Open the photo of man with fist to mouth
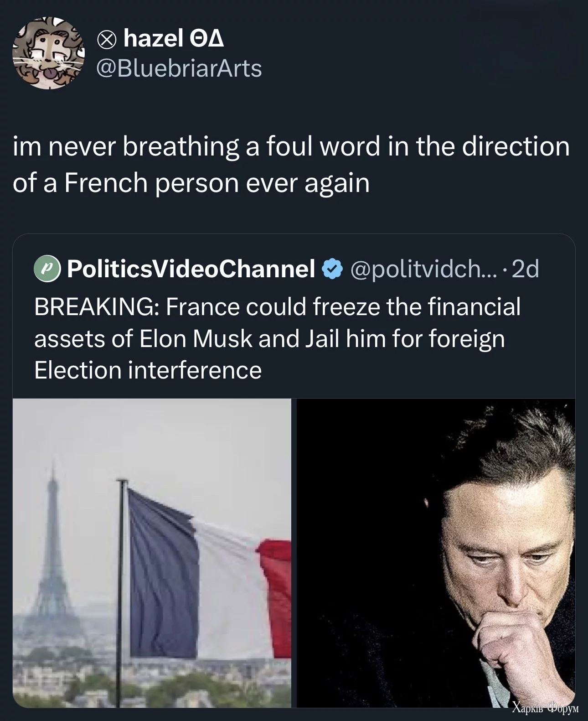588x721 pixels. [436, 553]
